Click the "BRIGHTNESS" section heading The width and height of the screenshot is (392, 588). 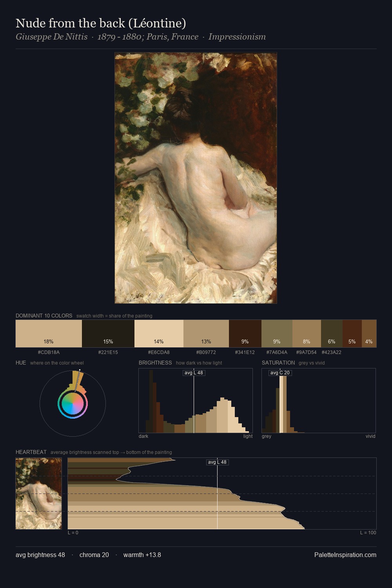pos(155,363)
